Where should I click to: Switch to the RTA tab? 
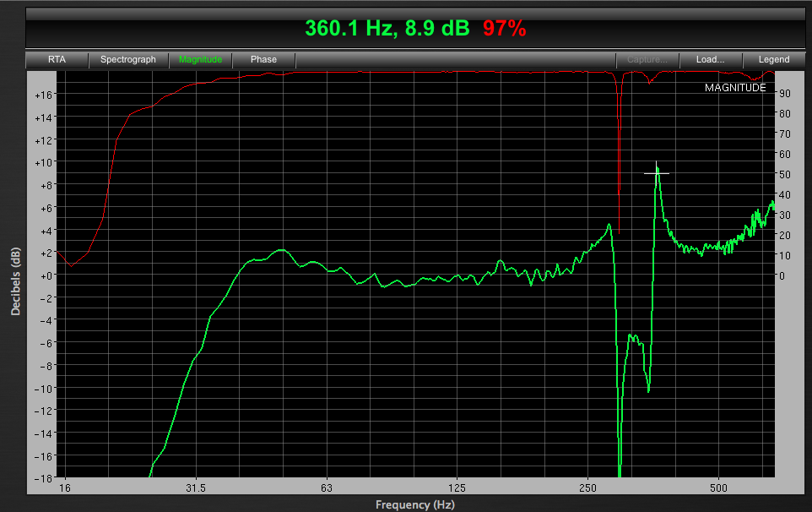(57, 60)
